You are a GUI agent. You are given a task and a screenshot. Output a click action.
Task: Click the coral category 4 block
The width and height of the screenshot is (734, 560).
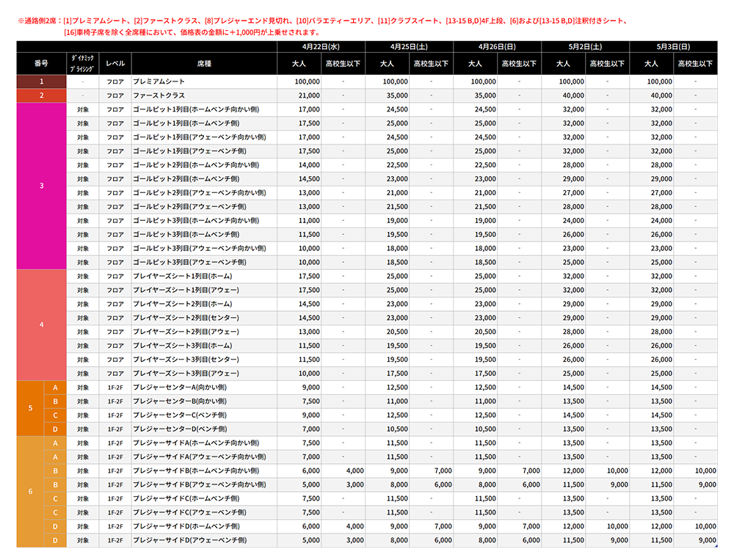(x=41, y=325)
